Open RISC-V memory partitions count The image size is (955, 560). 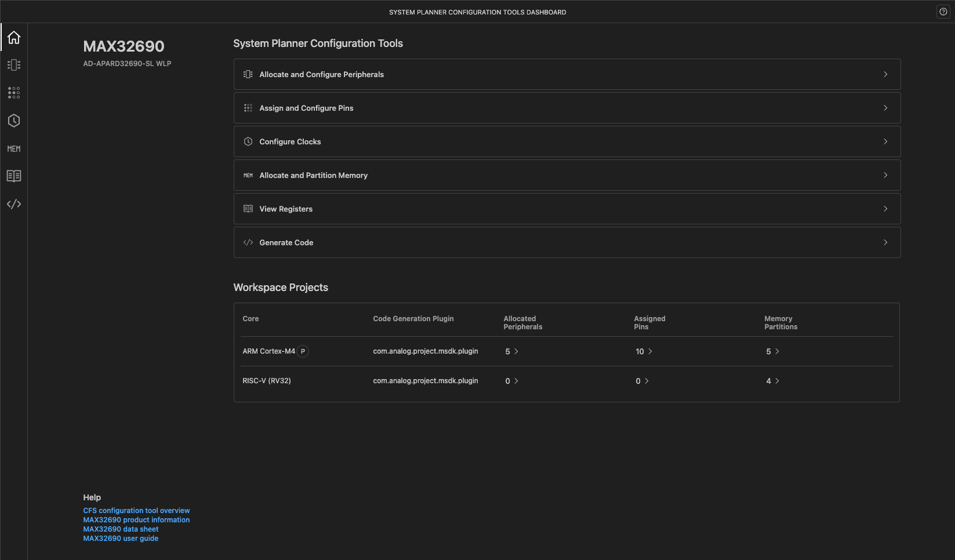[772, 381]
